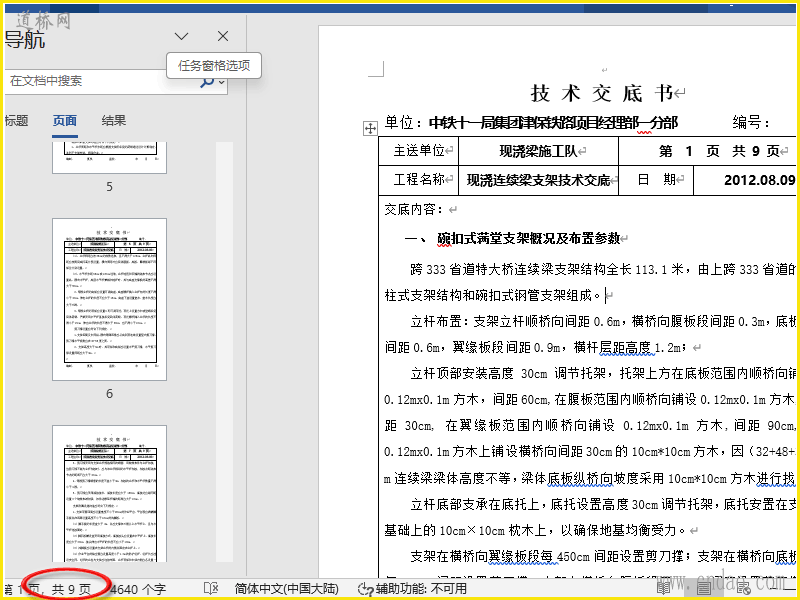Click the 交底内容 label
Viewport: 800px width, 600px height.
pyautogui.click(x=414, y=209)
